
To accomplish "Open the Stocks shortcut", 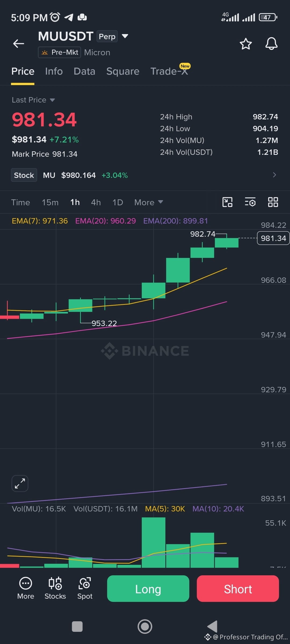I will coord(55,588).
